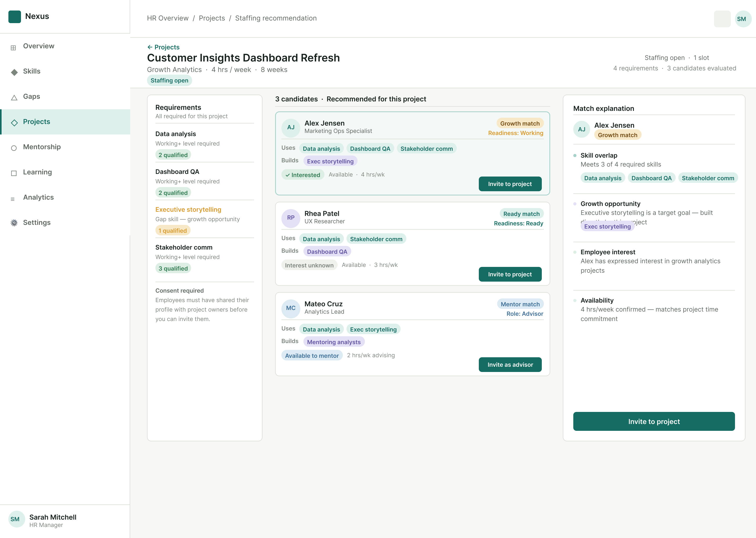Click the Staffing open status badge
756x538 pixels.
coord(169,80)
